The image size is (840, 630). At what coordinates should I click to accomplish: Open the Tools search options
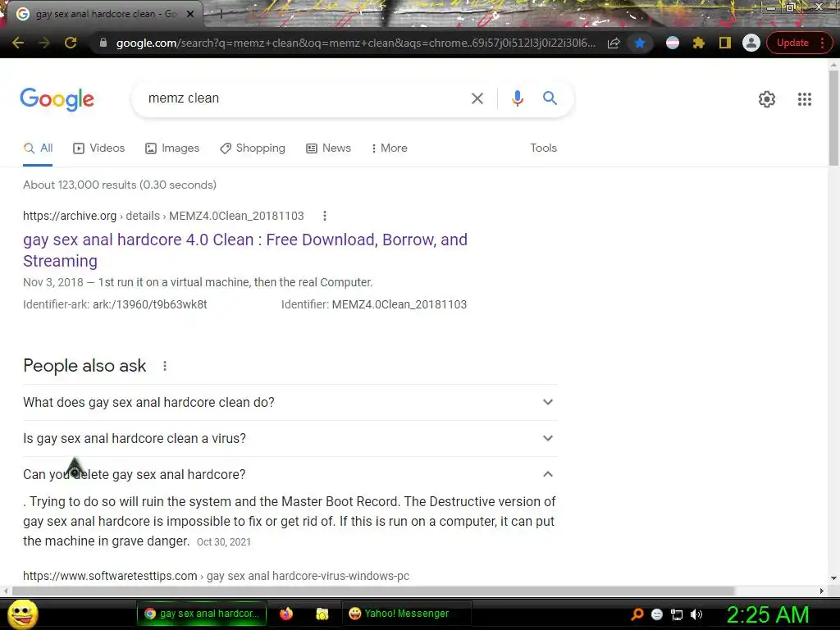click(543, 148)
